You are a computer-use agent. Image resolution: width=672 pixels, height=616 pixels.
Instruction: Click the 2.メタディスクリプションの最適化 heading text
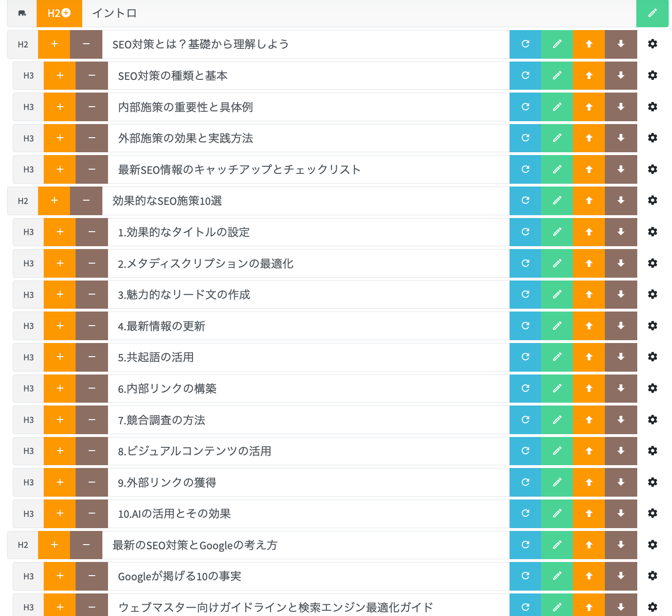coord(206,264)
